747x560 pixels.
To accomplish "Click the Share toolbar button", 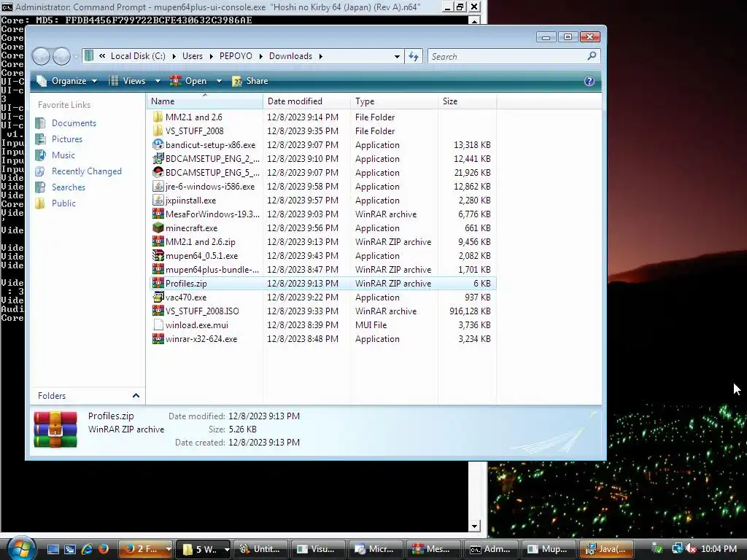I will (x=250, y=81).
